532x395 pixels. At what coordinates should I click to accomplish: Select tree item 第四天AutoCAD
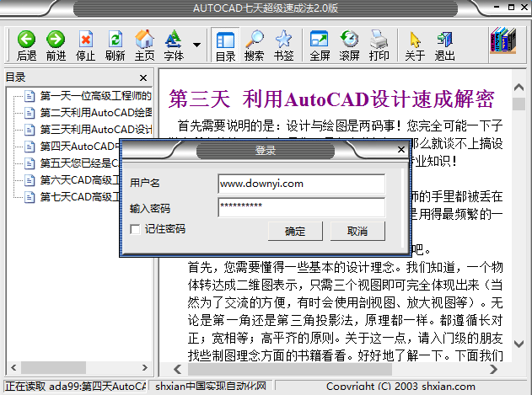80,147
